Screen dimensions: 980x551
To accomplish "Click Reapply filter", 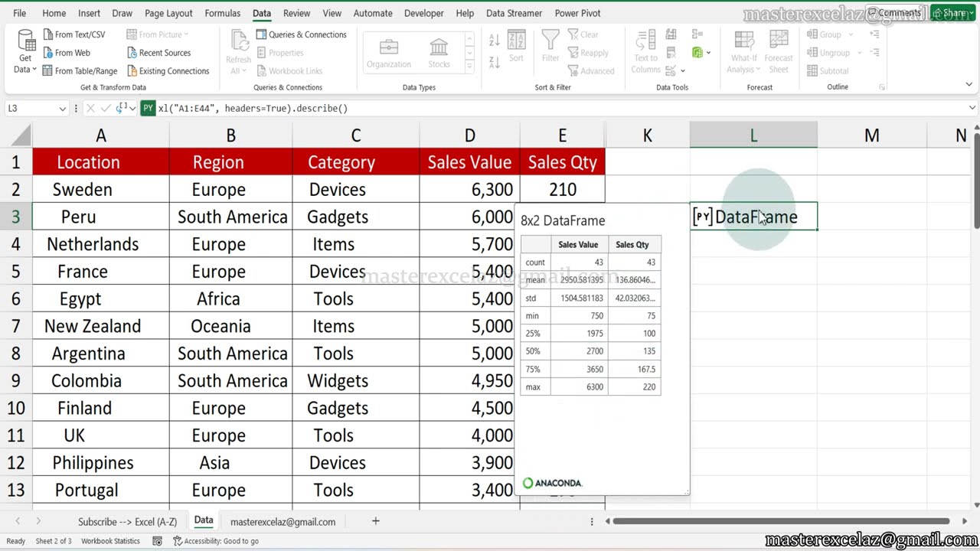I will tap(588, 53).
